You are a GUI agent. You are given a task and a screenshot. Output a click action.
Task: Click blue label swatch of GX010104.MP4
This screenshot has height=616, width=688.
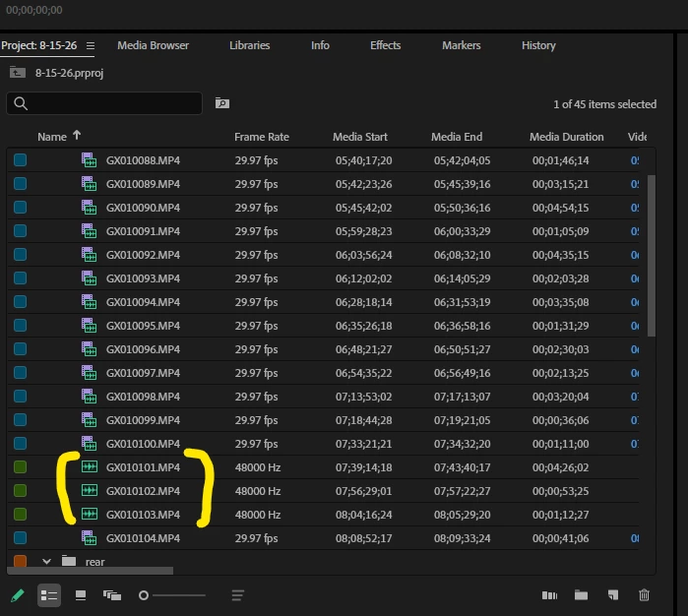click(x=21, y=538)
